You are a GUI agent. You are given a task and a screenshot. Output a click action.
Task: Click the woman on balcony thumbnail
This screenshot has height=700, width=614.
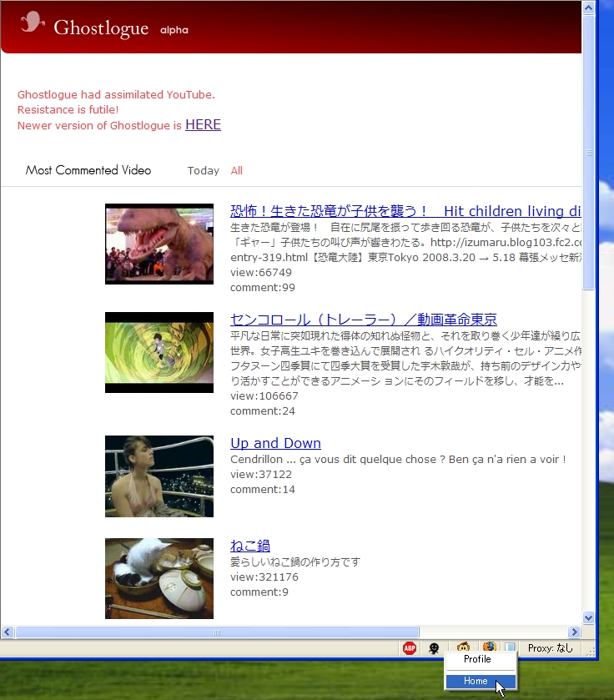pyautogui.click(x=159, y=476)
